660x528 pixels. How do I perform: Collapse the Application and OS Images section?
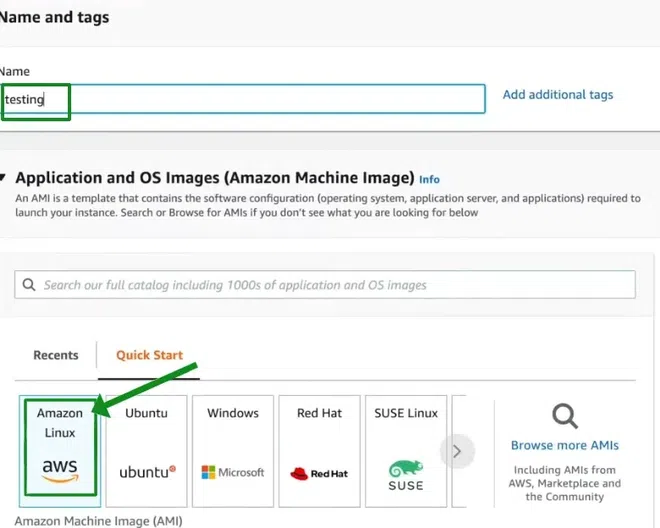[3, 178]
